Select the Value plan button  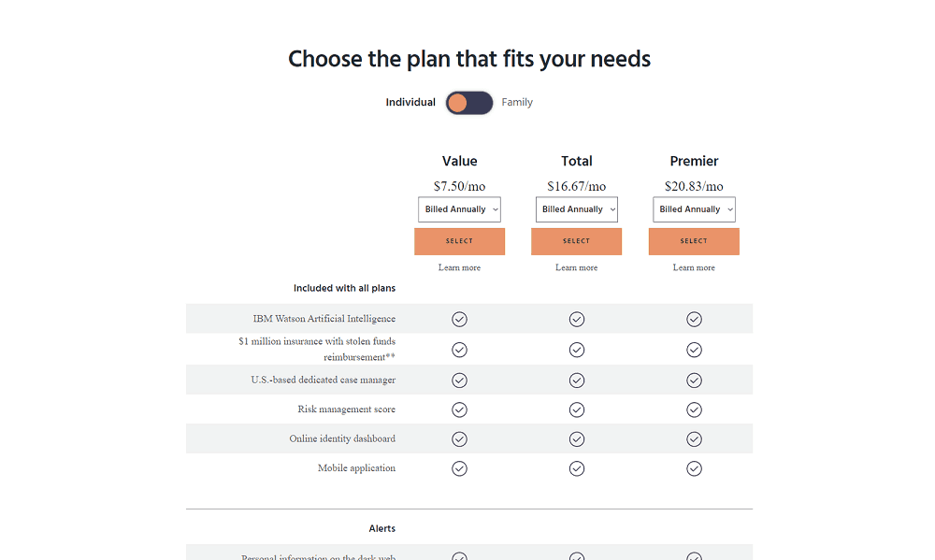point(459,241)
